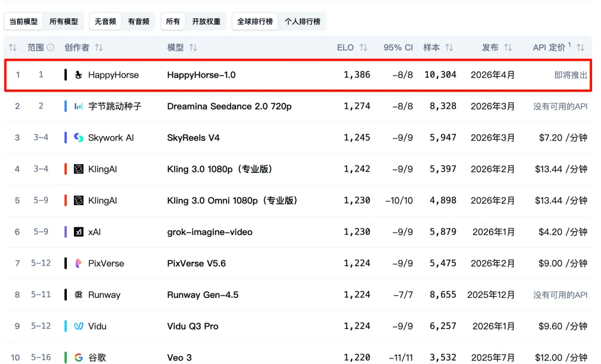This screenshot has height=364, width=601.
Task: Click the Runway logo icon
Action: point(78,295)
